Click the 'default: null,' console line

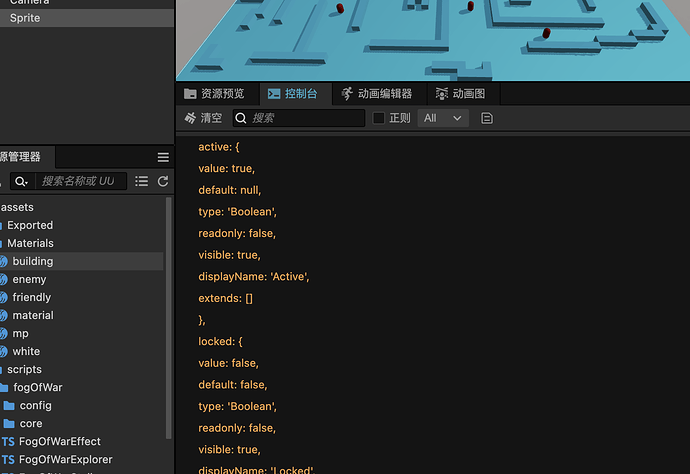tap(230, 190)
